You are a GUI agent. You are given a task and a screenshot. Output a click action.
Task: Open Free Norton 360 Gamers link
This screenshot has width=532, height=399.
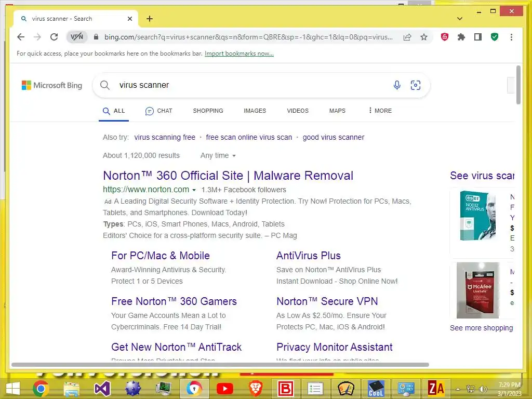[x=174, y=301]
